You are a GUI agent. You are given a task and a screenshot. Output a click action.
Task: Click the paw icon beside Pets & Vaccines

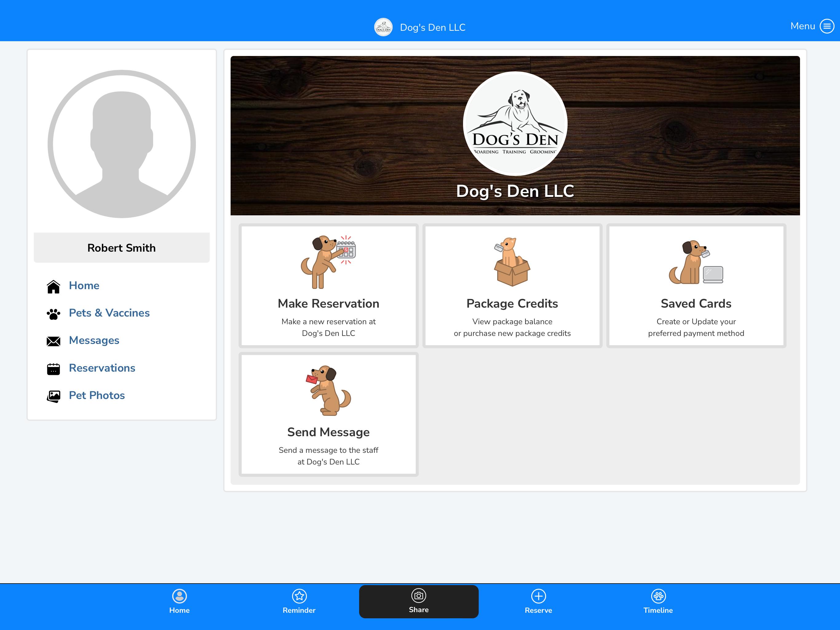coord(53,314)
